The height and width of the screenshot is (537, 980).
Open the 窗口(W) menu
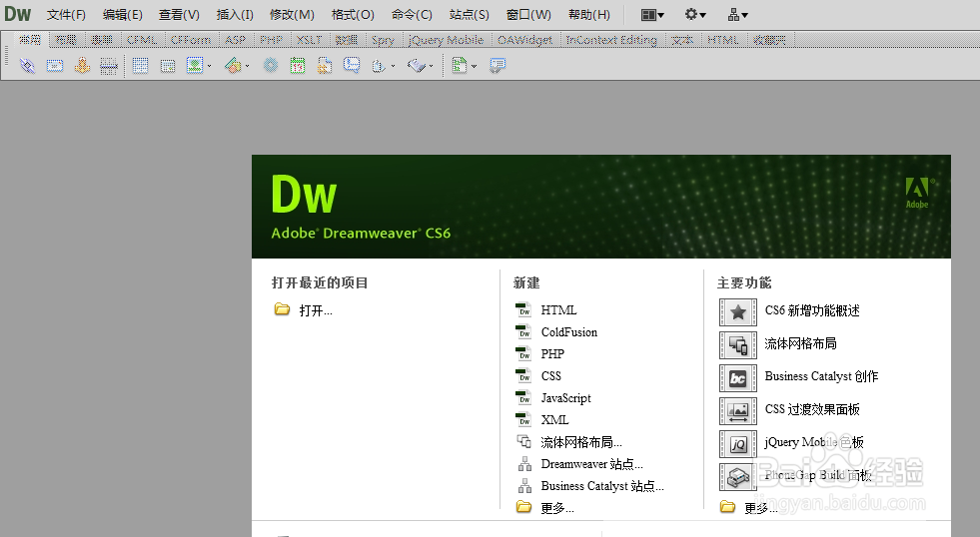coord(528,14)
